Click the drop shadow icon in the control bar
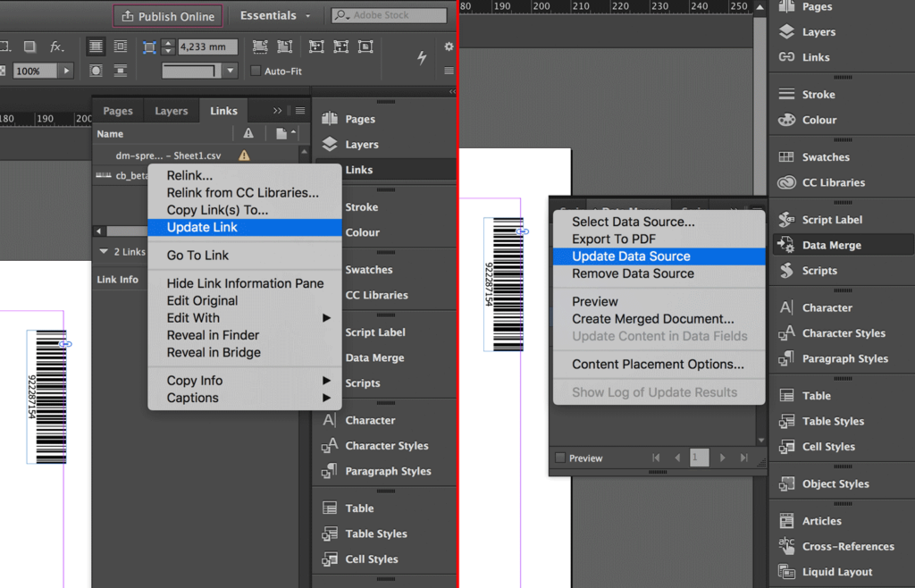Viewport: 915px width, 588px height. pos(29,46)
